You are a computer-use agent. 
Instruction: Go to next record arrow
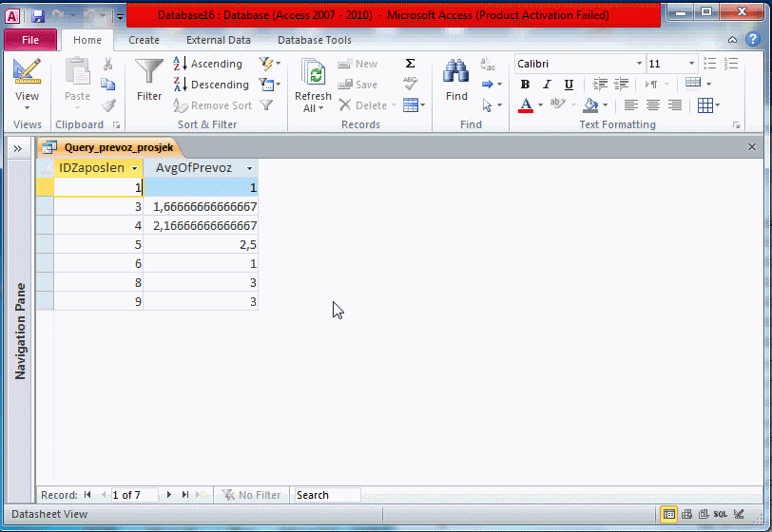point(169,495)
